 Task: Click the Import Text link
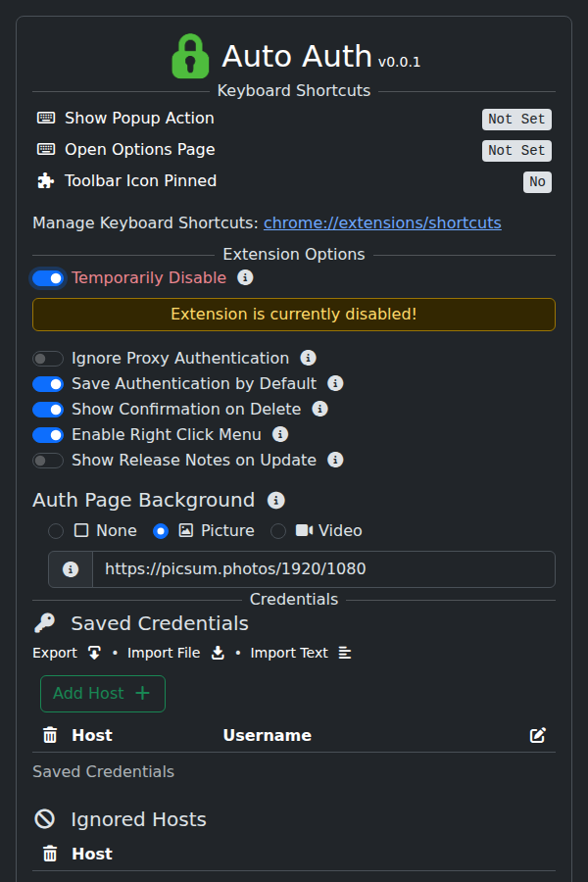289,653
